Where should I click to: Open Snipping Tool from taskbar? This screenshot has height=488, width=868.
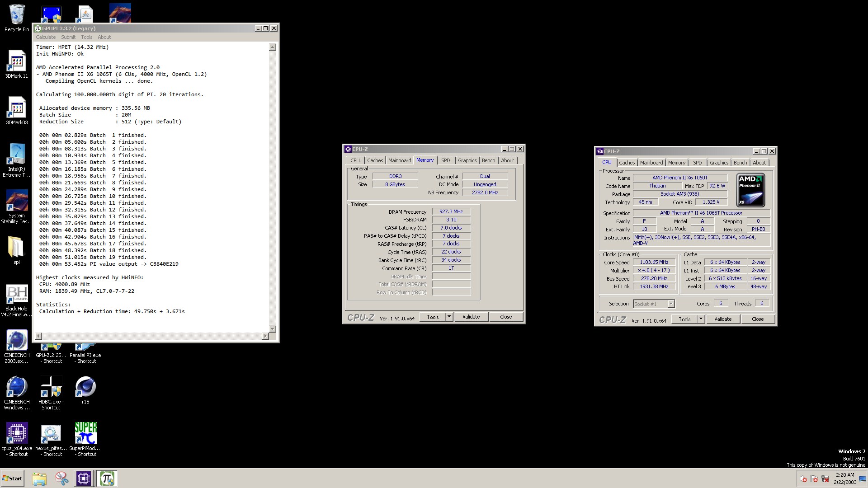[x=61, y=479]
